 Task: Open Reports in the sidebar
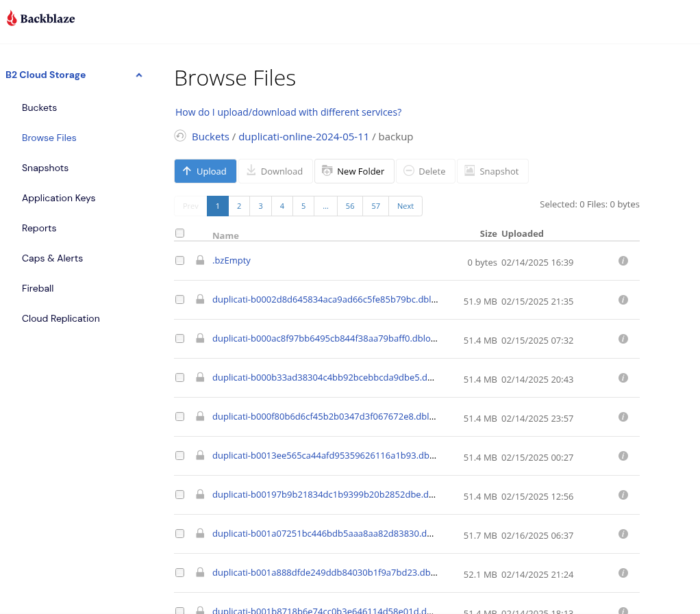[x=39, y=228]
